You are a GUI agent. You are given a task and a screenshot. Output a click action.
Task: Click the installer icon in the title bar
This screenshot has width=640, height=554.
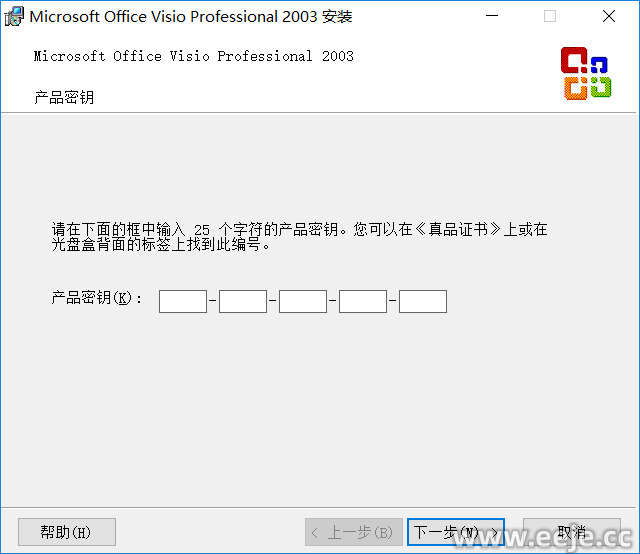click(x=15, y=17)
